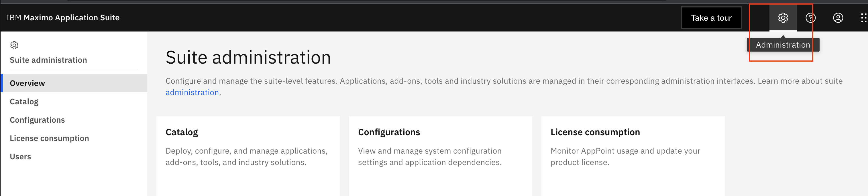
Task: Open the Configurations card
Action: point(440,156)
